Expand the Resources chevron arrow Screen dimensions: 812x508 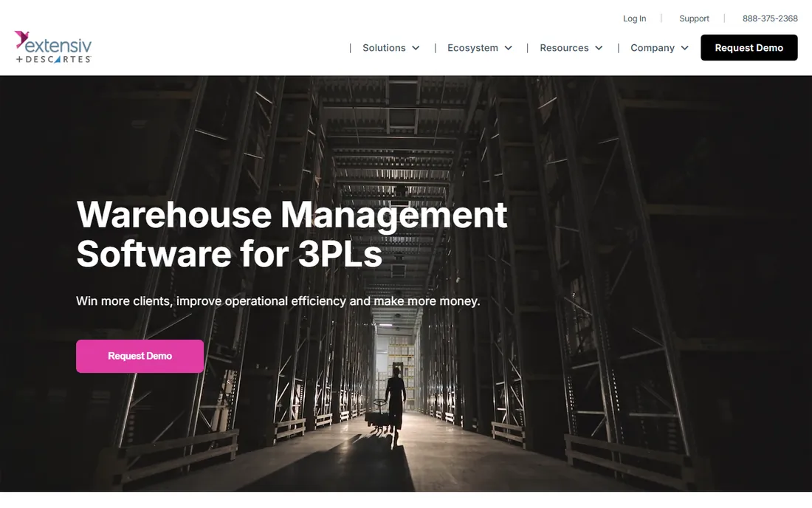point(599,48)
